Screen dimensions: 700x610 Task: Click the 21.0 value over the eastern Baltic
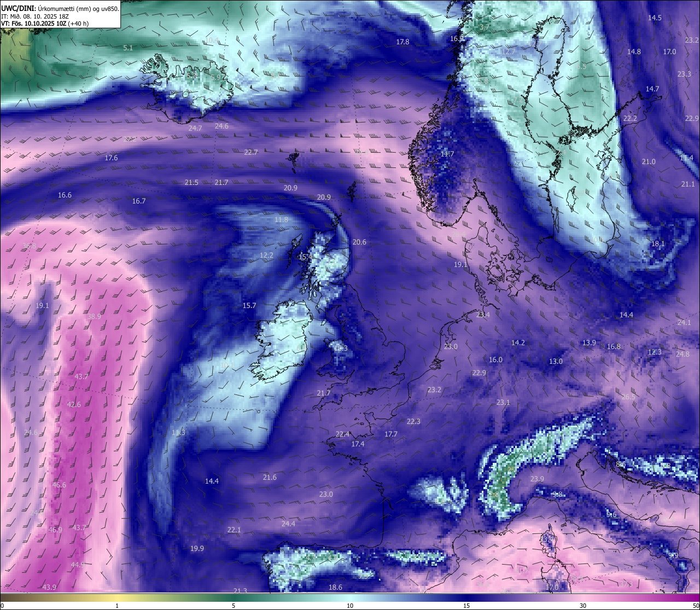[649, 162]
